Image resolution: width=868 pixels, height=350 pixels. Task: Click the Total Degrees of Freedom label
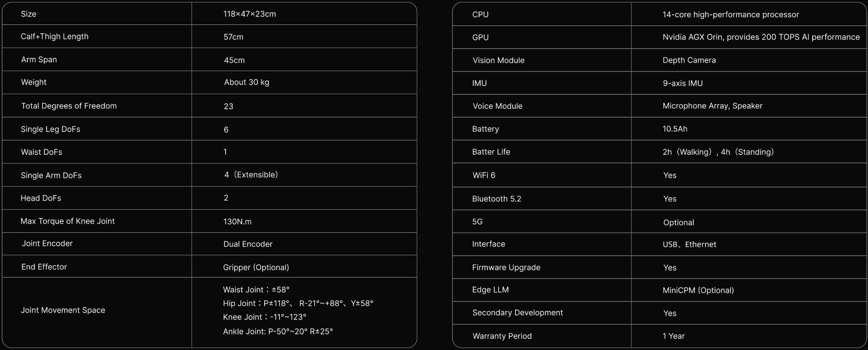tap(69, 106)
